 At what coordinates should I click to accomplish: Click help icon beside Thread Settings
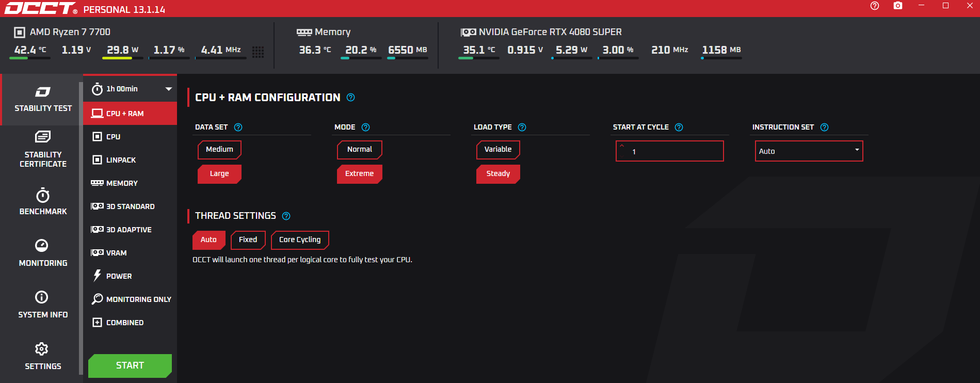point(286,216)
